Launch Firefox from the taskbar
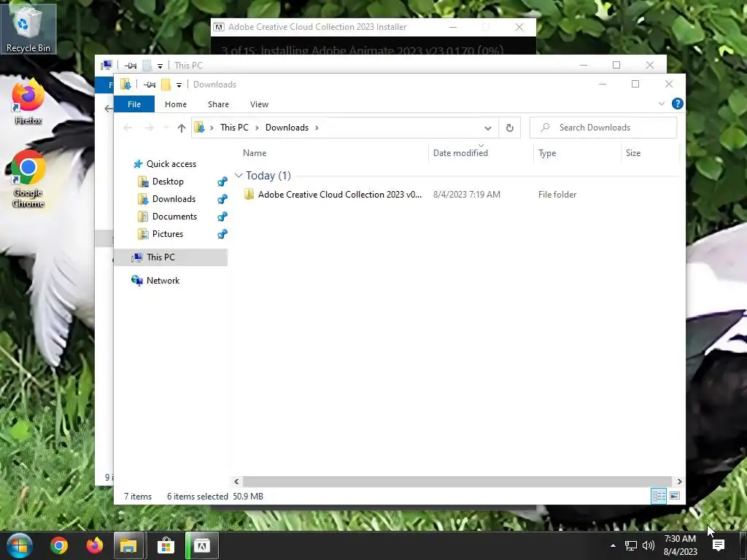 click(x=94, y=545)
